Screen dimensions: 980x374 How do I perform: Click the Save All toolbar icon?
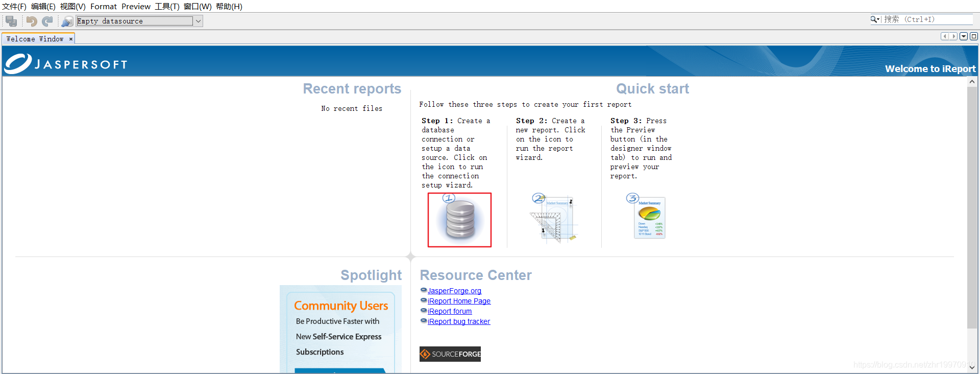(11, 21)
